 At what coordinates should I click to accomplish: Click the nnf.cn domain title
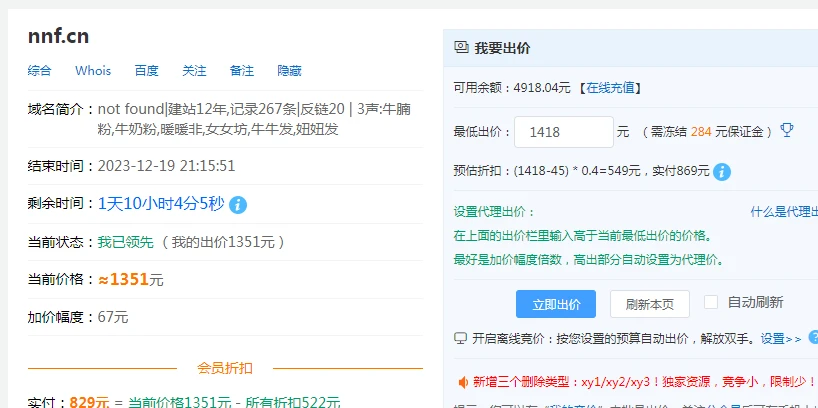(59, 36)
